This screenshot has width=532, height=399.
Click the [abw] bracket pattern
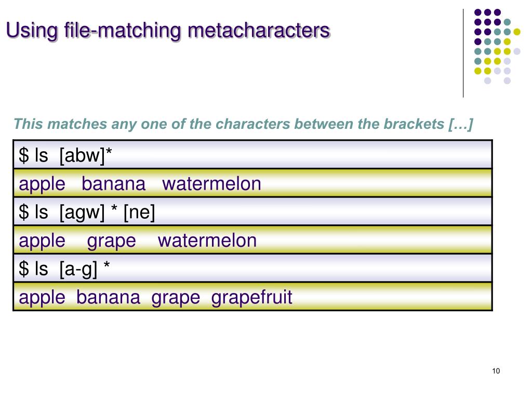(x=82, y=156)
